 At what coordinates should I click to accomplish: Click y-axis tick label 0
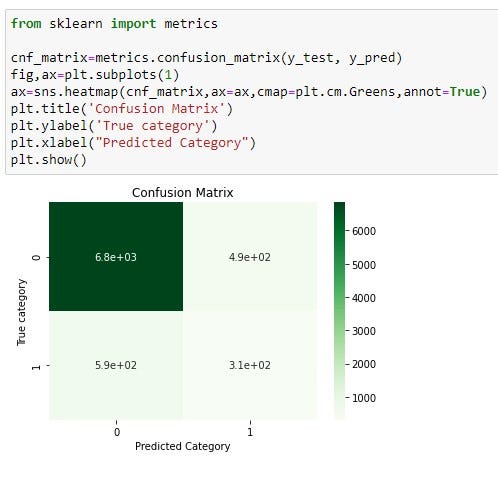coord(36,257)
